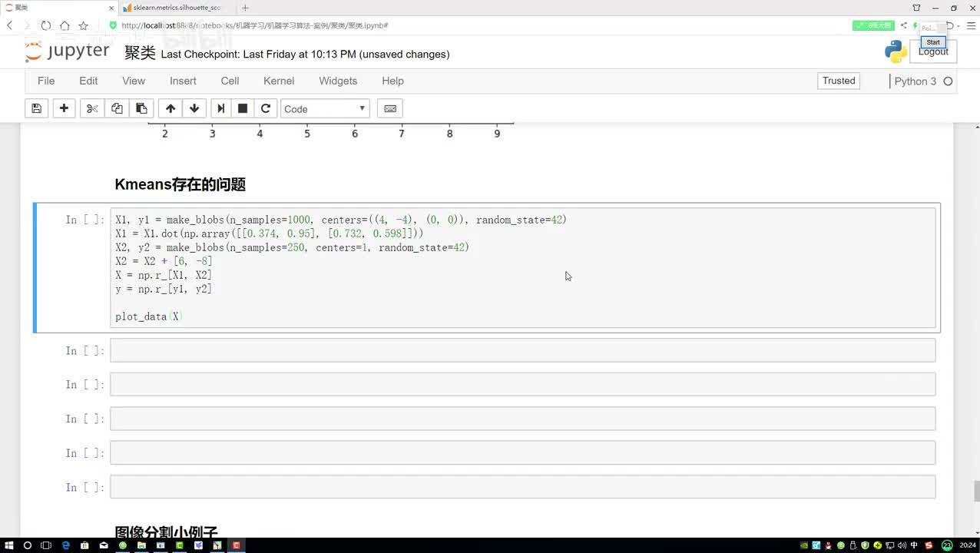Copy selected cells icon
The image size is (980, 553).
coord(117,108)
